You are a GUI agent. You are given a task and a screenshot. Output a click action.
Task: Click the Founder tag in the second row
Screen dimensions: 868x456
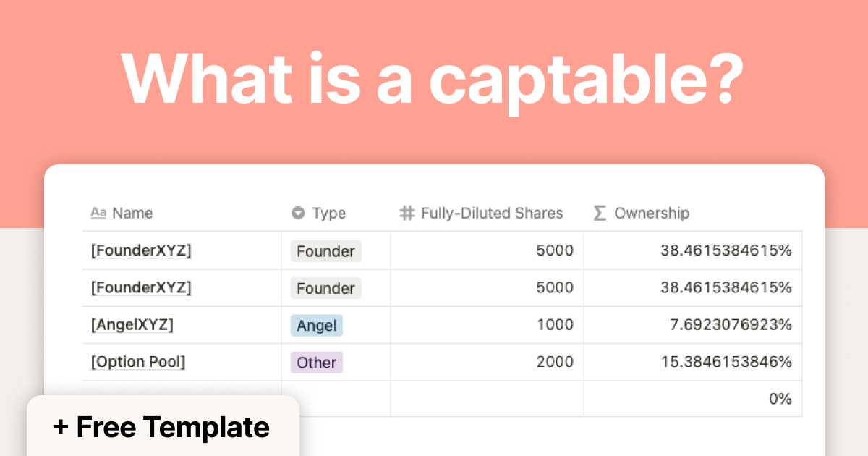click(x=325, y=288)
